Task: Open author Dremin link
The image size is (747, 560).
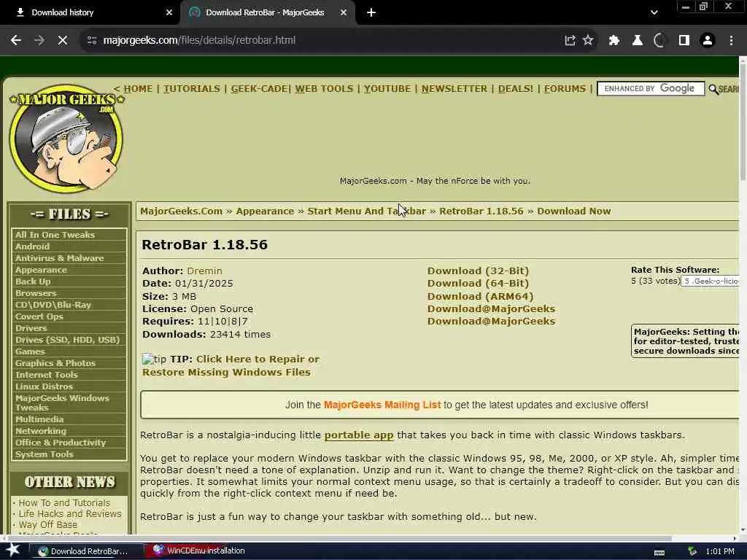Action: click(204, 271)
